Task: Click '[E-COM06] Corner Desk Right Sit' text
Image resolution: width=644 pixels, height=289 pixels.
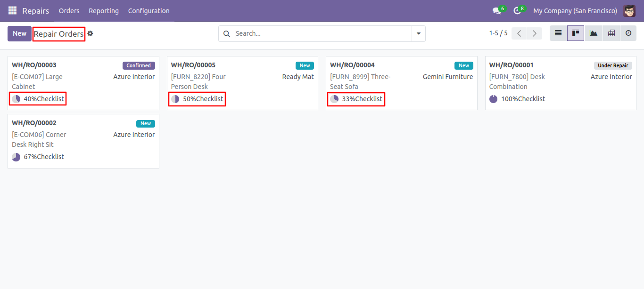Action: [39, 140]
